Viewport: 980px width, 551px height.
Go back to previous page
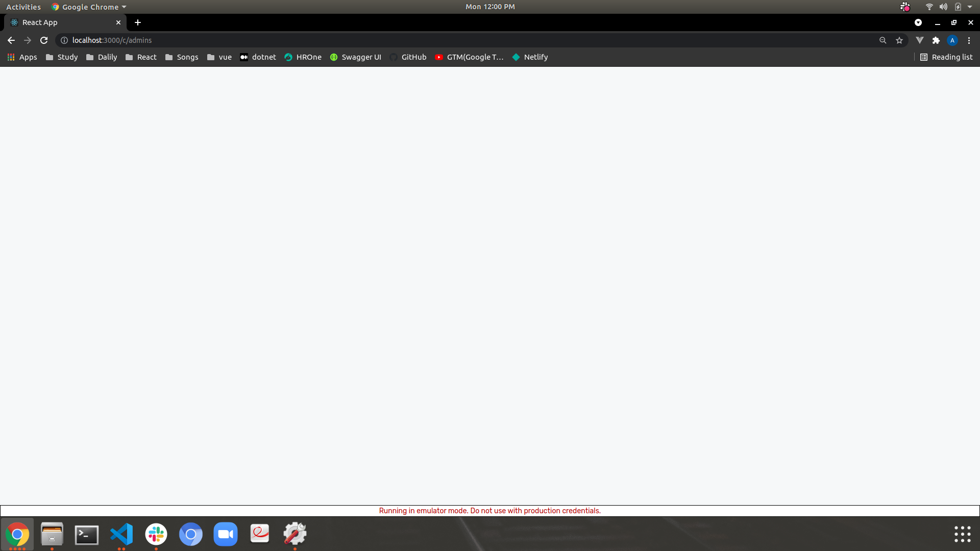[11, 40]
